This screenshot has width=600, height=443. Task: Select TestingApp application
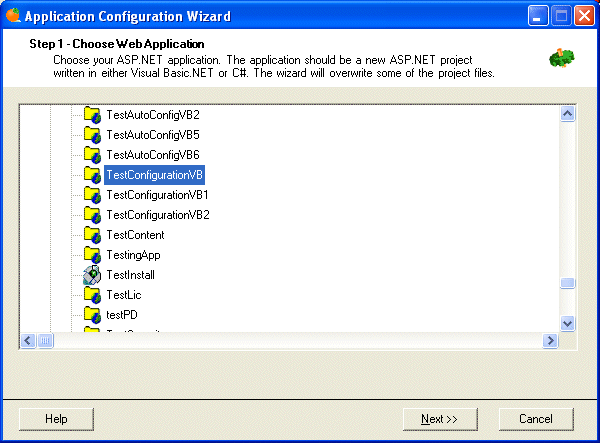tap(133, 255)
